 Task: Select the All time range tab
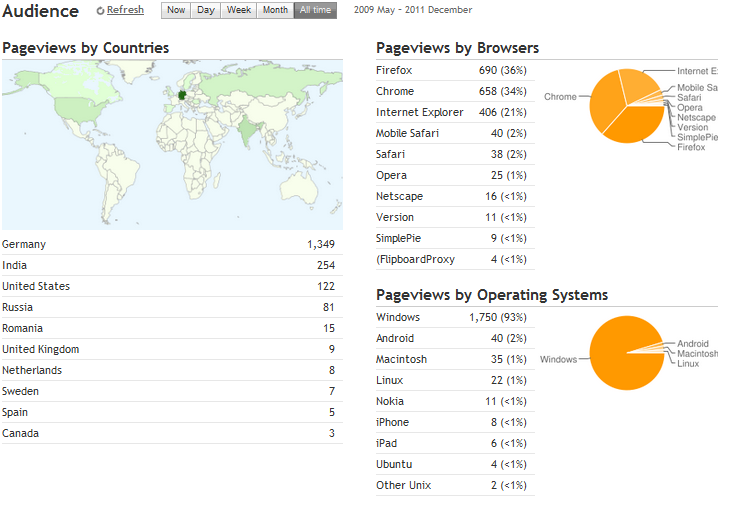point(315,10)
